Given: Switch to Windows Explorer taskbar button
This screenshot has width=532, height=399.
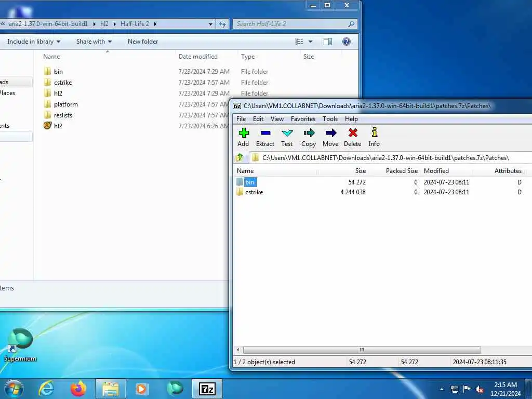Looking at the screenshot, I should pos(111,389).
